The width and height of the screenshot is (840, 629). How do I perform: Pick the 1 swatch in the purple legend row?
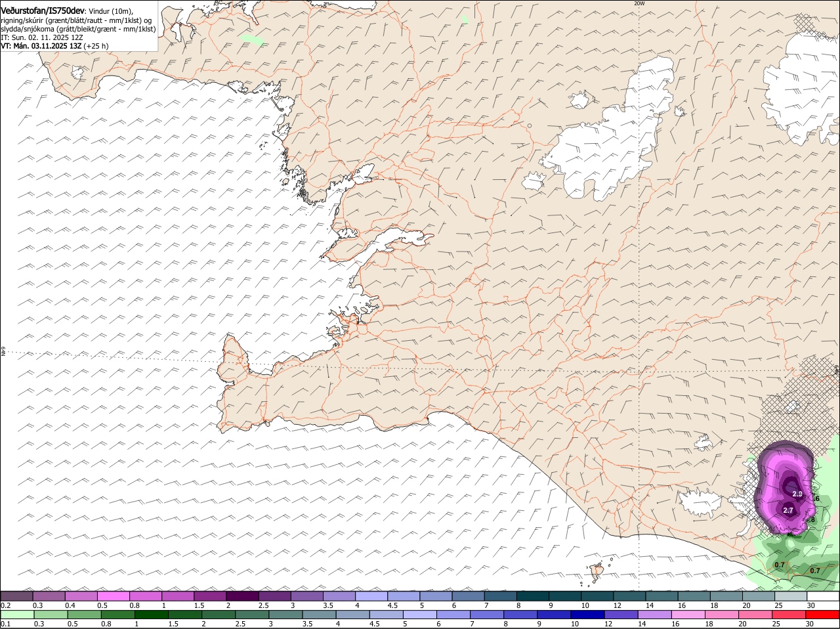tap(177, 596)
